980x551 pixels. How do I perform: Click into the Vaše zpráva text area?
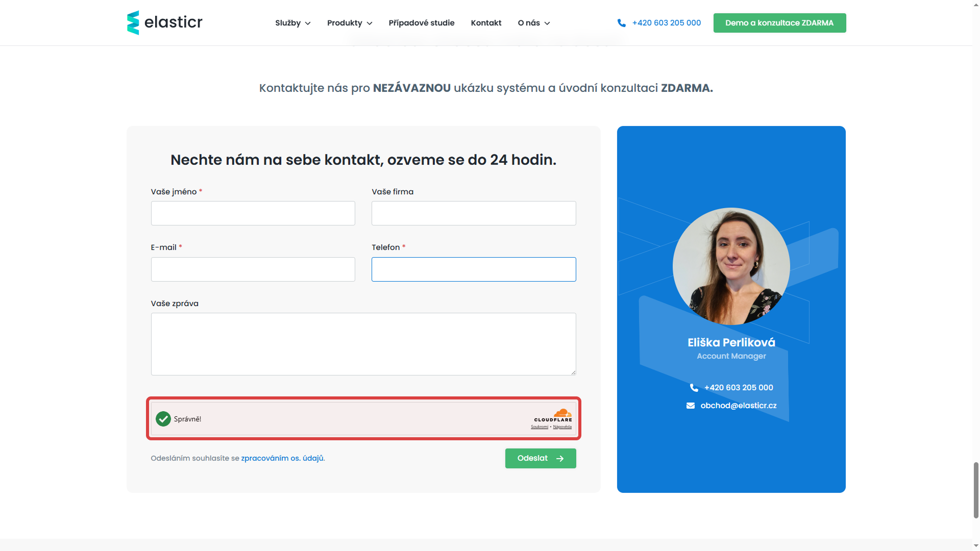coord(363,344)
